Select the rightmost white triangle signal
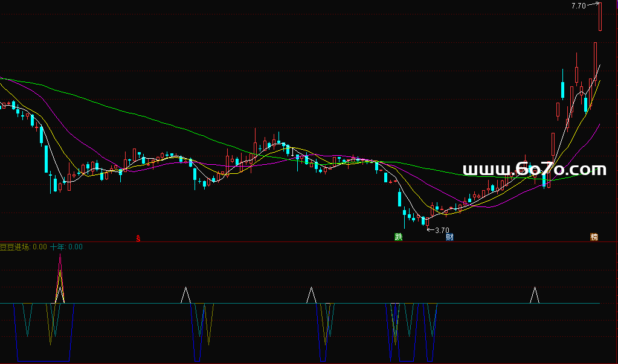 (x=534, y=295)
